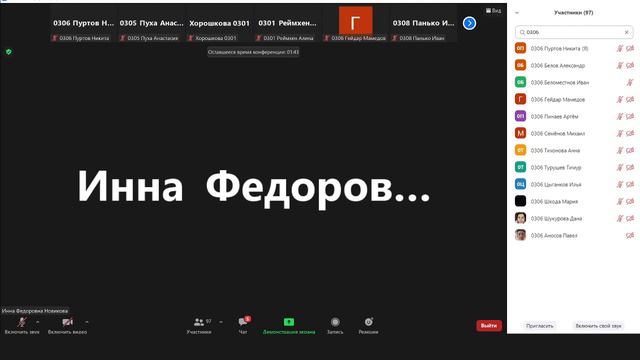Select thumbnail Хорошкова 0301
640x360 pixels.
219,24
